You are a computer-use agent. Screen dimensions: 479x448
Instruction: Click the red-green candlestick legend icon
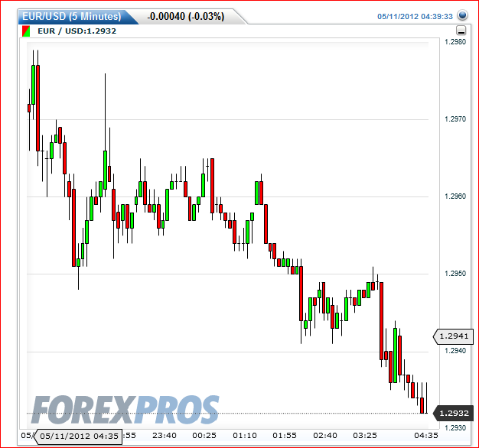coord(26,31)
